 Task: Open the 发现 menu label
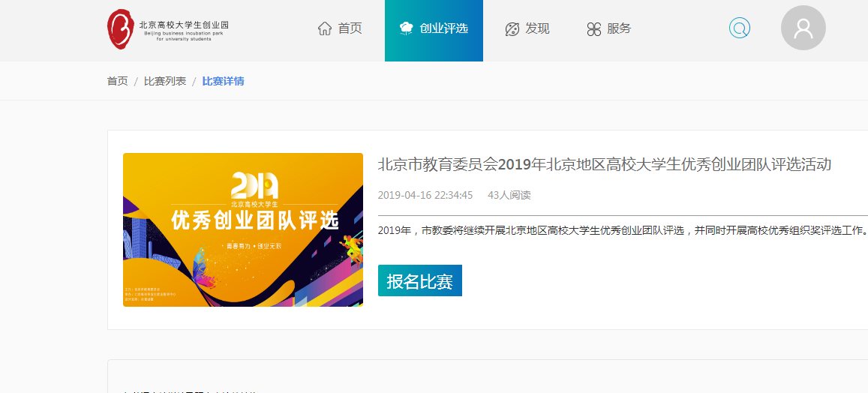(x=538, y=29)
